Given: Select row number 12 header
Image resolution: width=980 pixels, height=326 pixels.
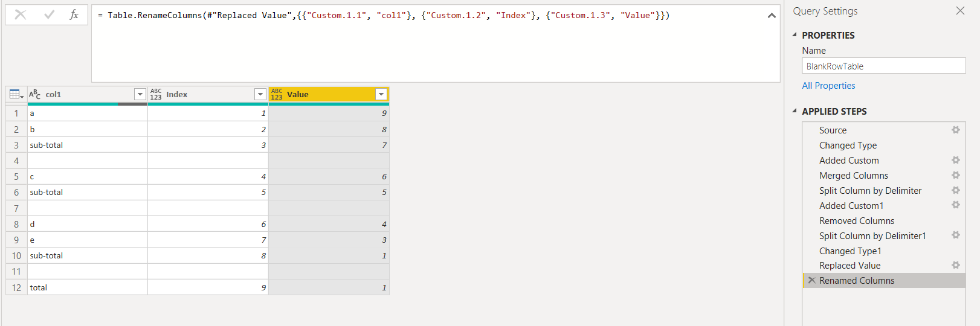Looking at the screenshot, I should (16, 287).
